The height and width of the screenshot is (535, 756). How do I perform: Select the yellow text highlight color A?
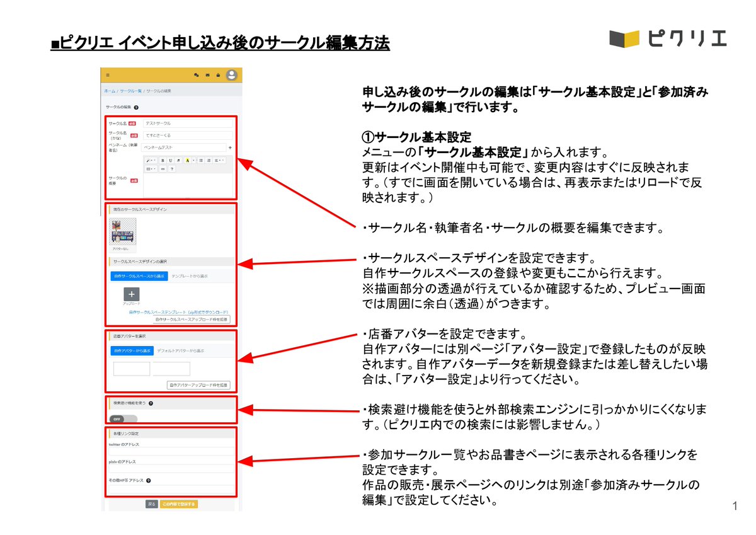[188, 161]
